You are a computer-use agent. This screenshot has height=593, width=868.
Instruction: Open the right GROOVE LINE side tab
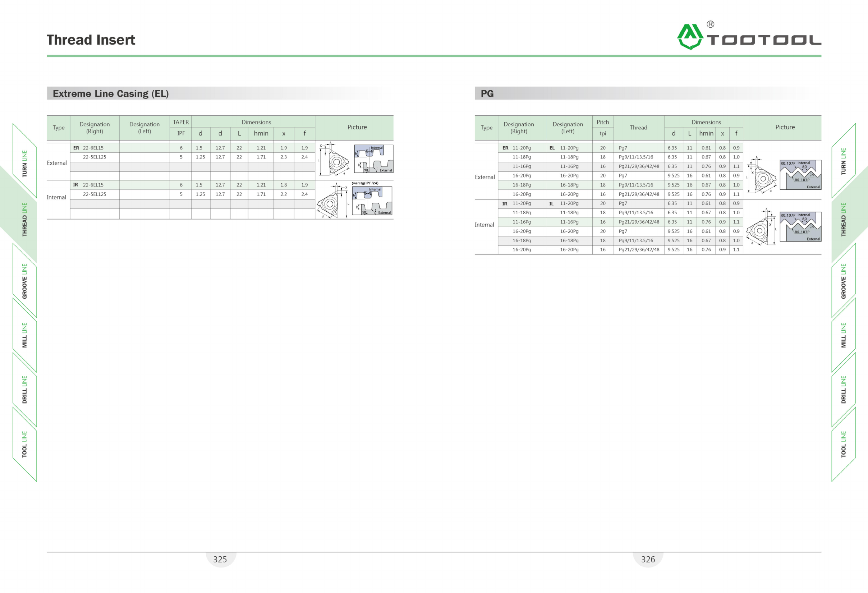pos(843,281)
